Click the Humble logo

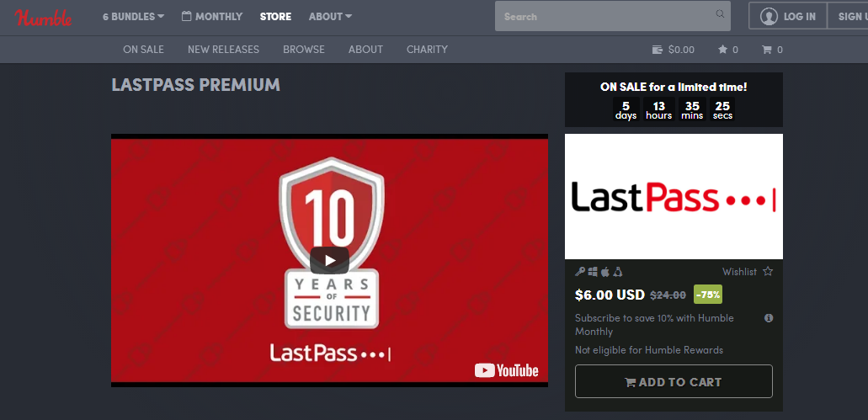[44, 18]
